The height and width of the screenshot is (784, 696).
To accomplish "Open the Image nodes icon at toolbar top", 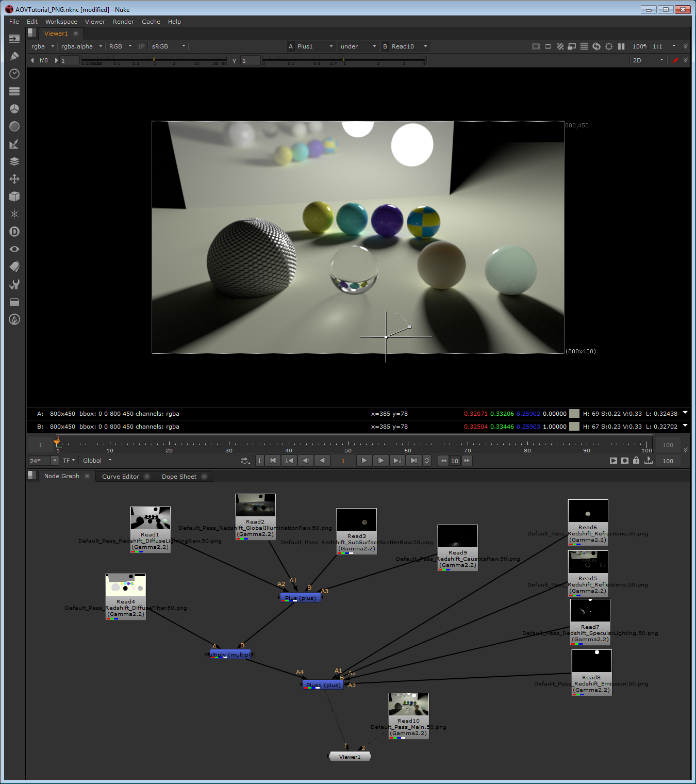I will click(14, 38).
